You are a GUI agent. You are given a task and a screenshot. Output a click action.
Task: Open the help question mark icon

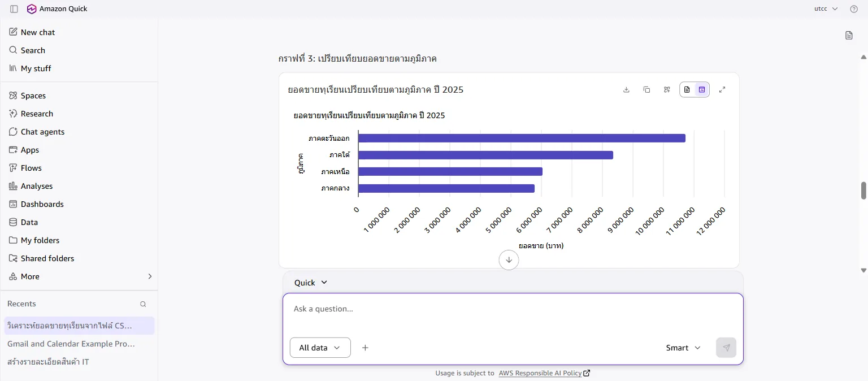(x=854, y=9)
